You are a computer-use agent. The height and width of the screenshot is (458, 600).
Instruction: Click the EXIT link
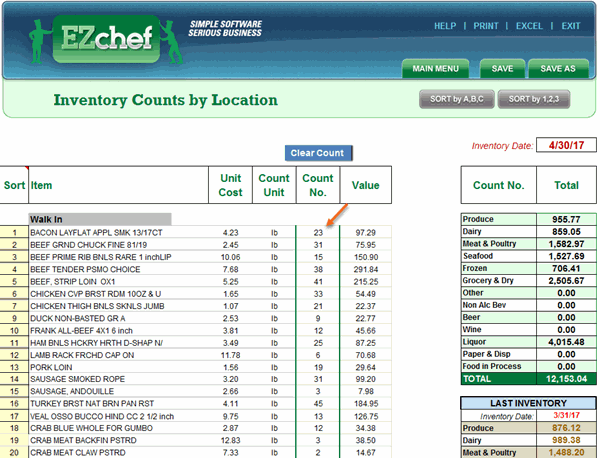pyautogui.click(x=571, y=26)
